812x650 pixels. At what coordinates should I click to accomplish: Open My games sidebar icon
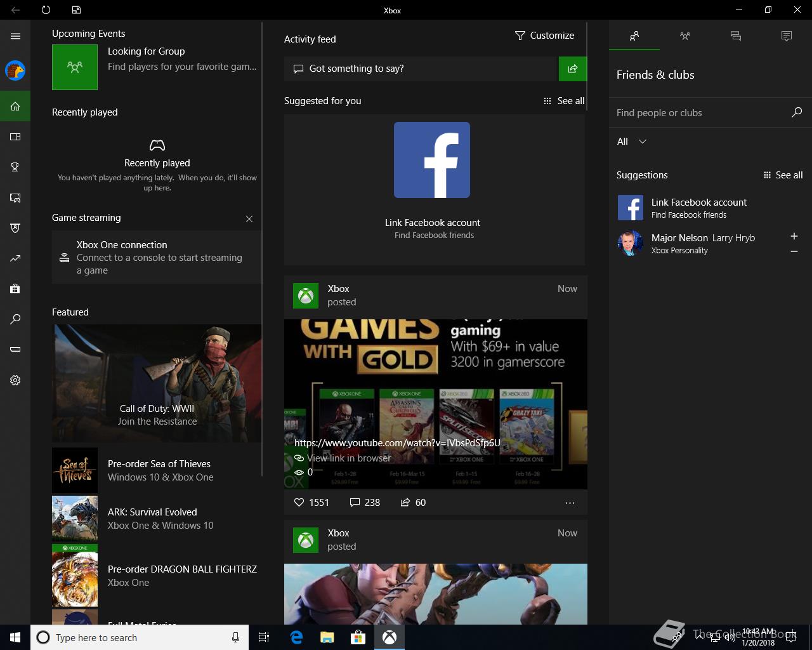[15, 136]
